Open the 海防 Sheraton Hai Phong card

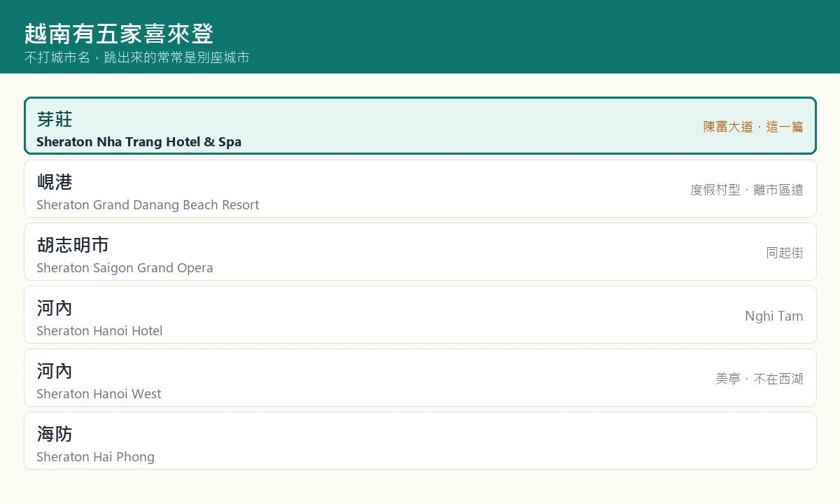pos(420,441)
